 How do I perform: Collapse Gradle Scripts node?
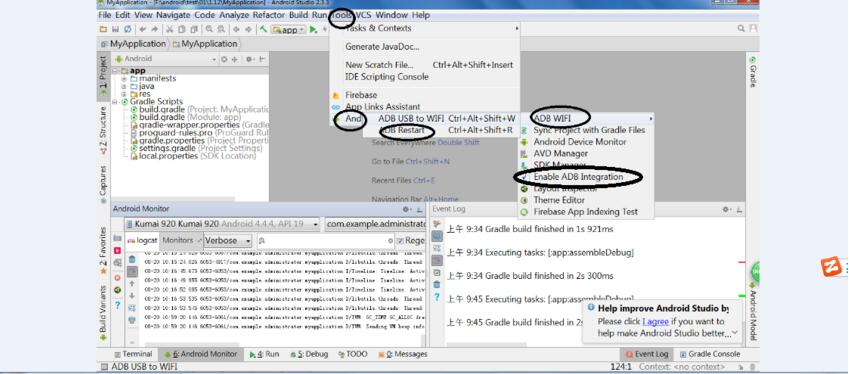point(115,101)
